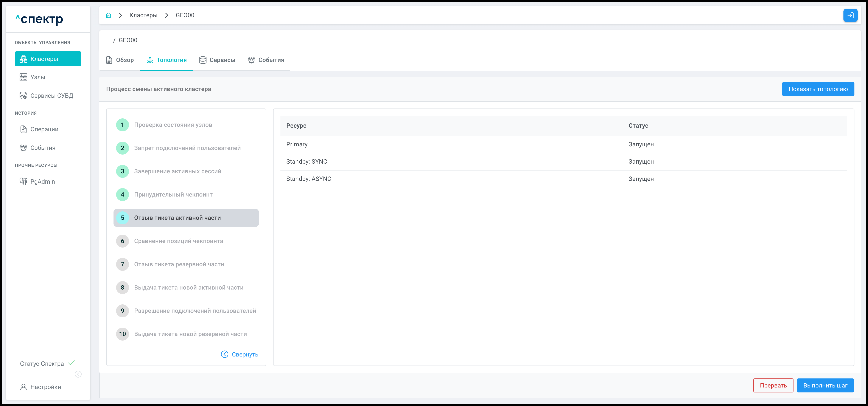Click the logout icon button top right
This screenshot has width=868, height=406.
pos(850,15)
